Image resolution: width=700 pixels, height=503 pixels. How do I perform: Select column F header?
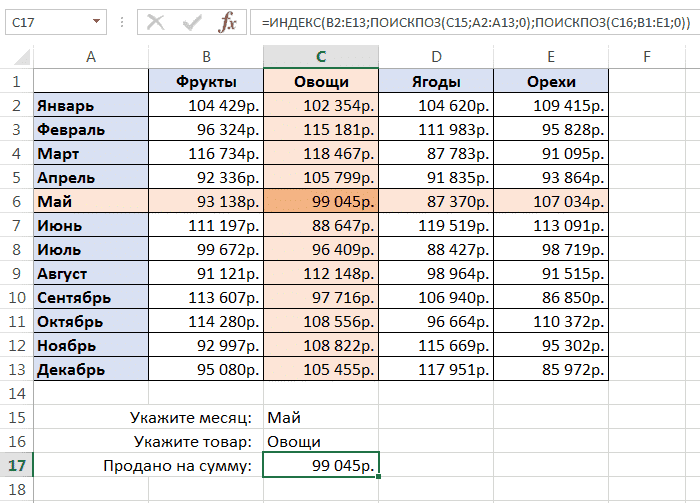click(647, 57)
